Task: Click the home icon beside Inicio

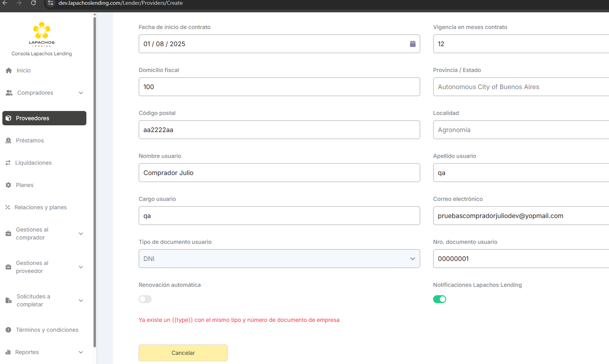Action: [9, 70]
